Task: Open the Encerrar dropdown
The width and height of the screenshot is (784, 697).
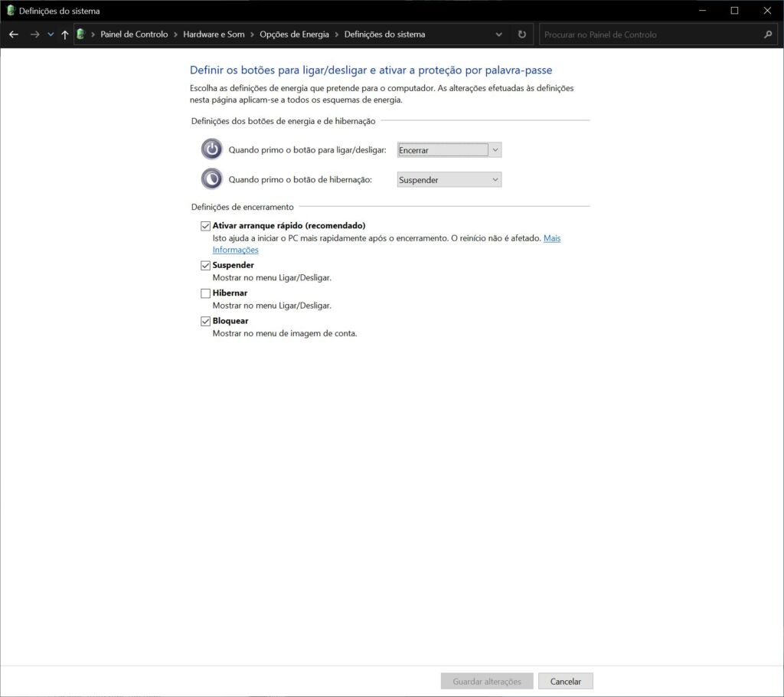Action: tap(494, 149)
